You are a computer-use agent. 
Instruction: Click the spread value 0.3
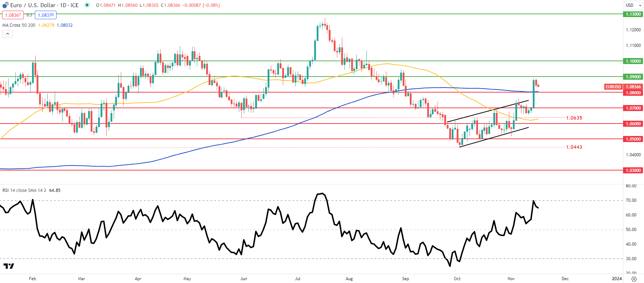[x=29, y=15]
